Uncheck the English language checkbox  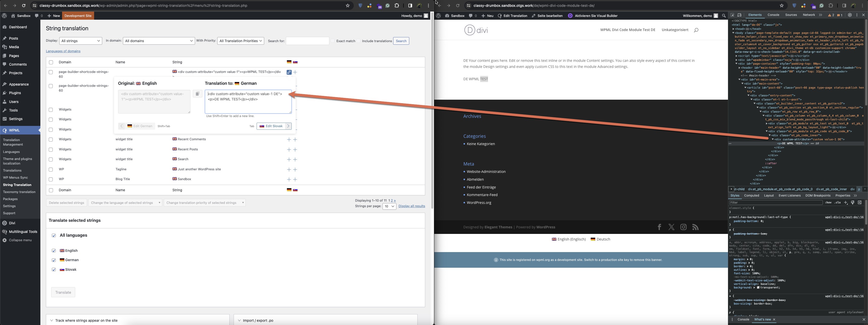pos(54,251)
